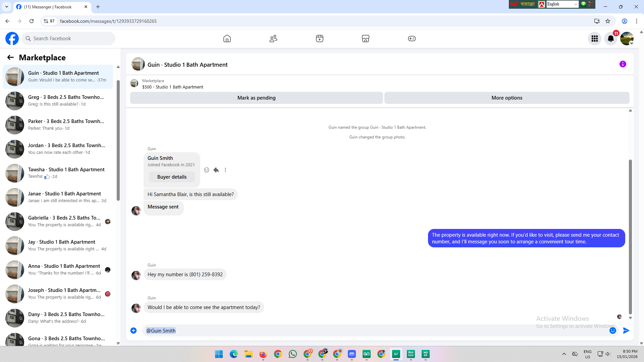
Task: Open the notifications bell
Action: 611,39
